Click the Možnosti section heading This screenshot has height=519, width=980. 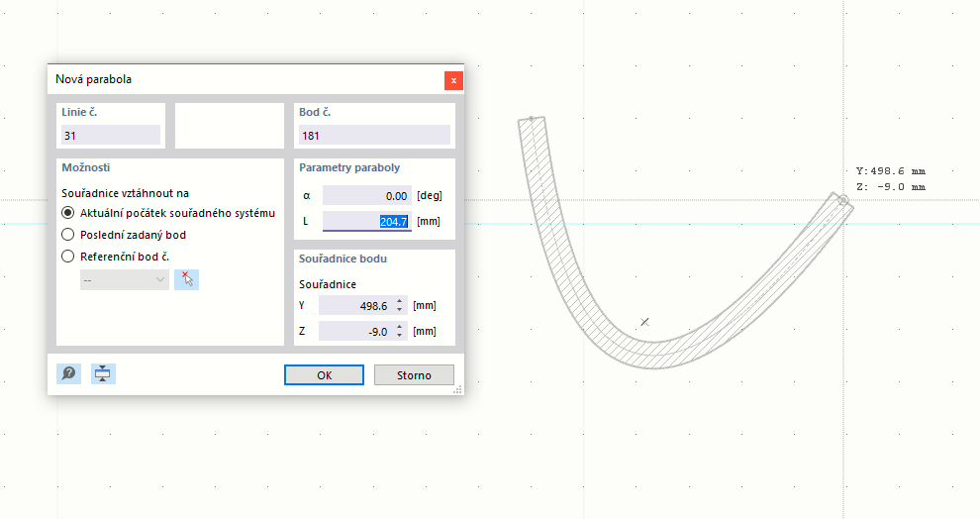pos(85,167)
